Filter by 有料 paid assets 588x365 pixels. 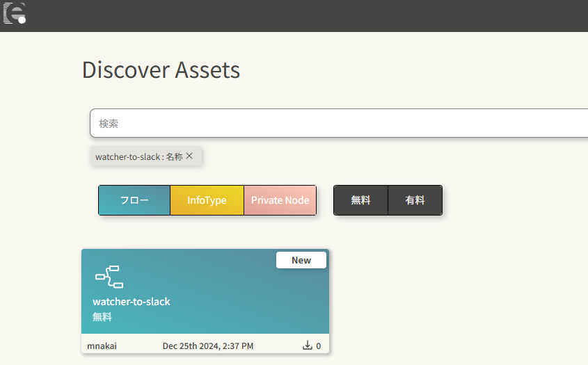tap(415, 200)
